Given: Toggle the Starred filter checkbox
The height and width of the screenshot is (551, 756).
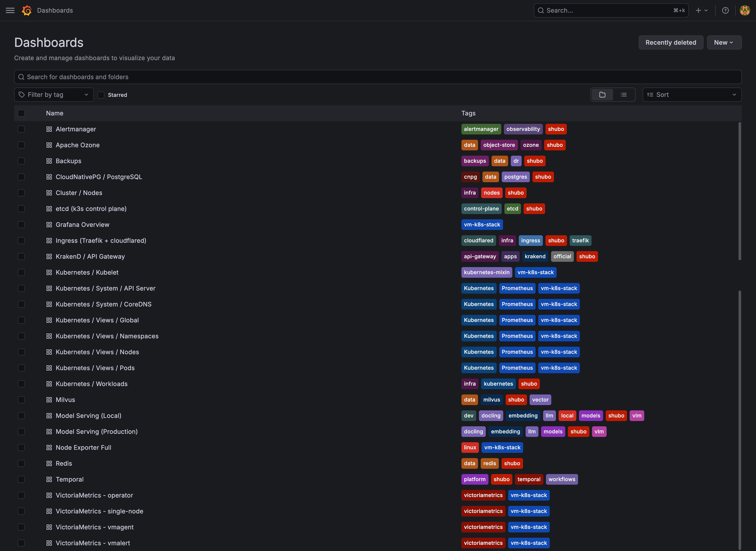Looking at the screenshot, I should point(101,95).
